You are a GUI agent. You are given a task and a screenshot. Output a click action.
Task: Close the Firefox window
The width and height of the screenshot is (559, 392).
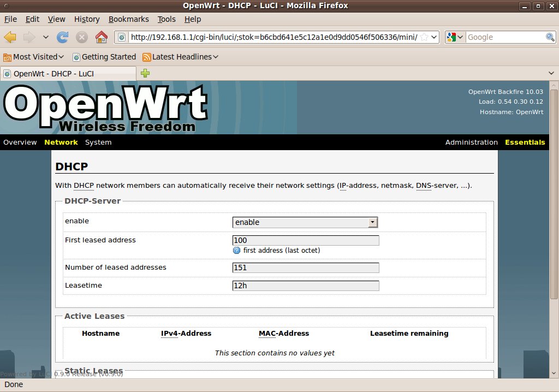pos(551,6)
